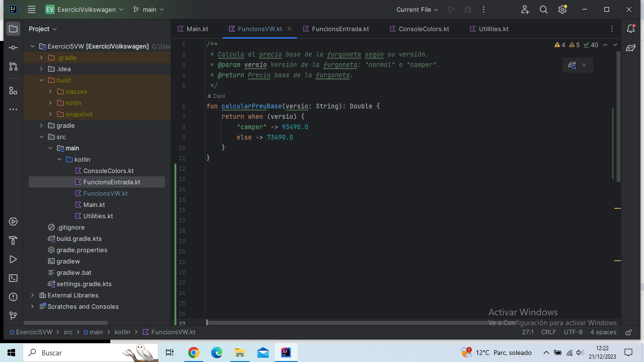Close the FuncionsVW.kt tab
The width and height of the screenshot is (644, 362).
pyautogui.click(x=289, y=29)
